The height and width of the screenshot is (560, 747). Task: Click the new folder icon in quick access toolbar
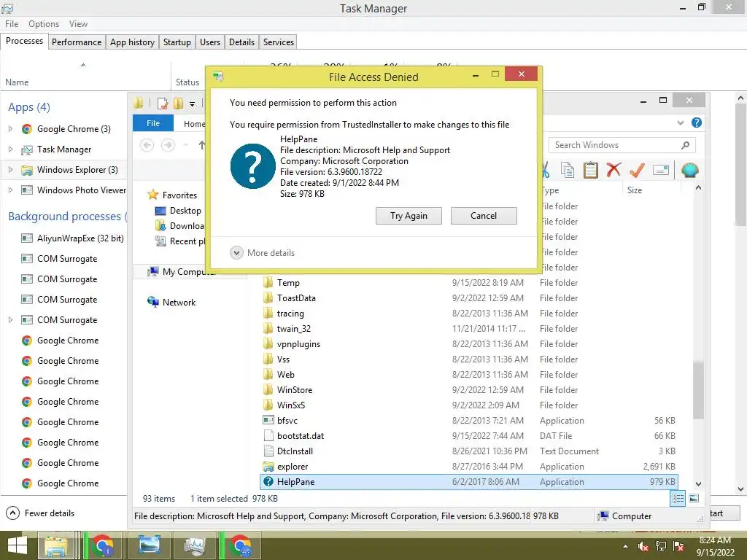(179, 104)
